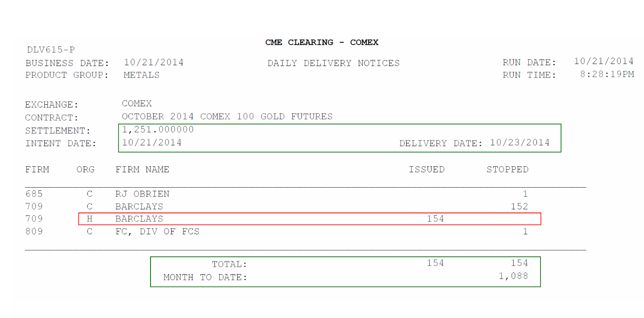Click the DAILY DELIVERY NOTICES heading
Viewport: 644px width, 318px height.
point(333,63)
